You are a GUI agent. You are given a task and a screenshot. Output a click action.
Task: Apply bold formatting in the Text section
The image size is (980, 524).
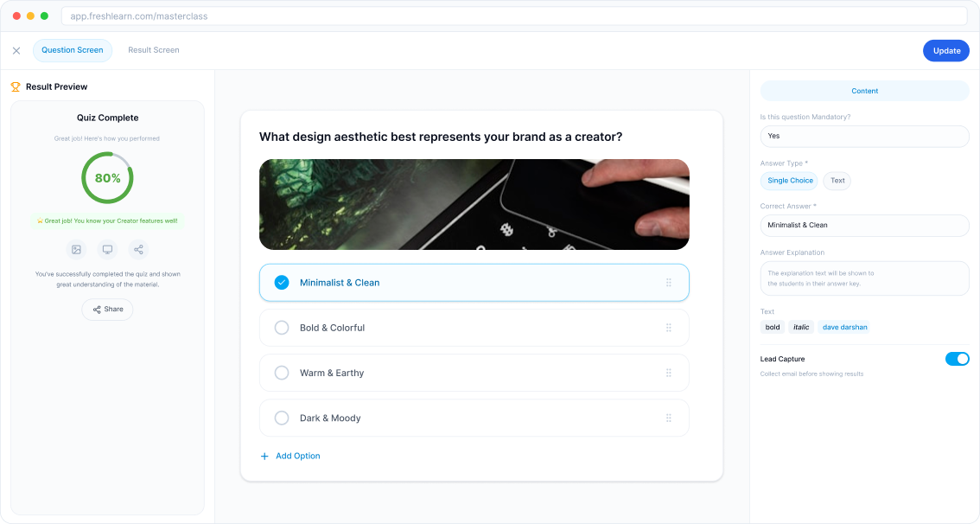[772, 327]
